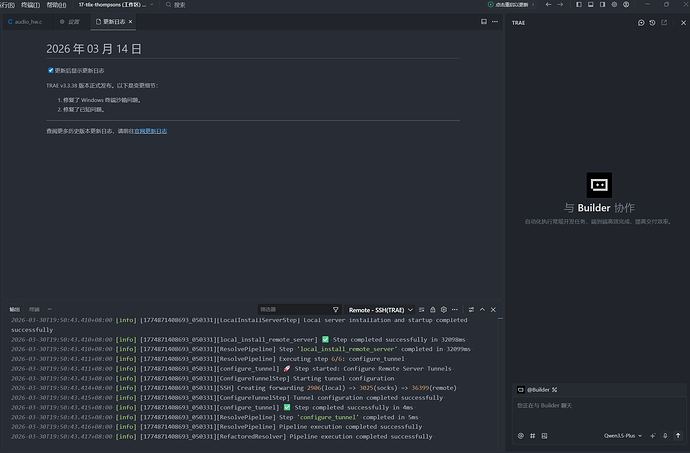Click log line 'Starting tunnel configuration'
Viewport: 690px width, 453px height.
pos(203,378)
